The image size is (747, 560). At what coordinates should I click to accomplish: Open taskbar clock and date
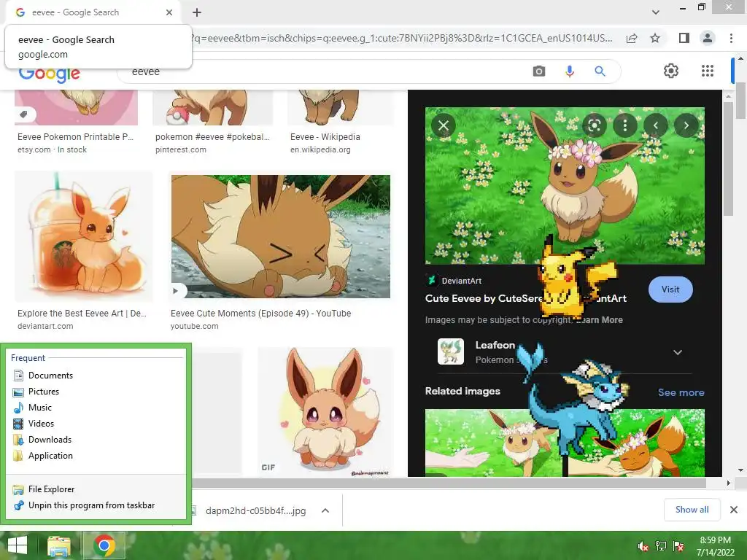pos(715,546)
